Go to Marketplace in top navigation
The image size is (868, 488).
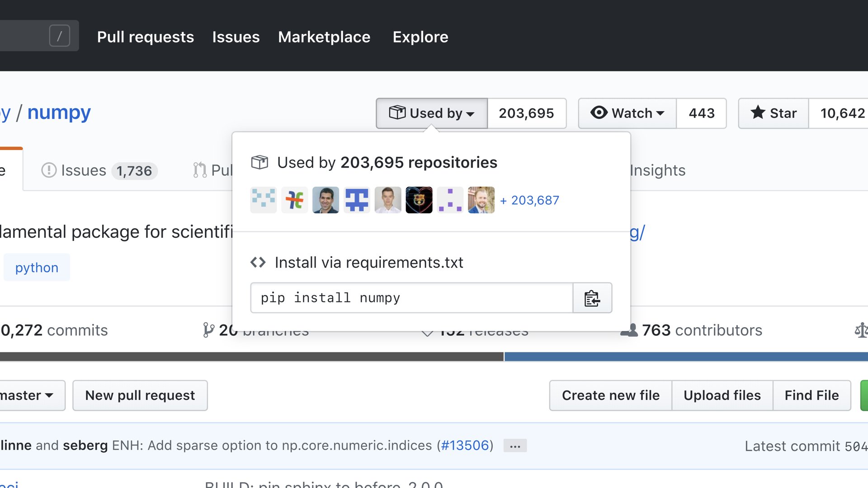tap(324, 37)
